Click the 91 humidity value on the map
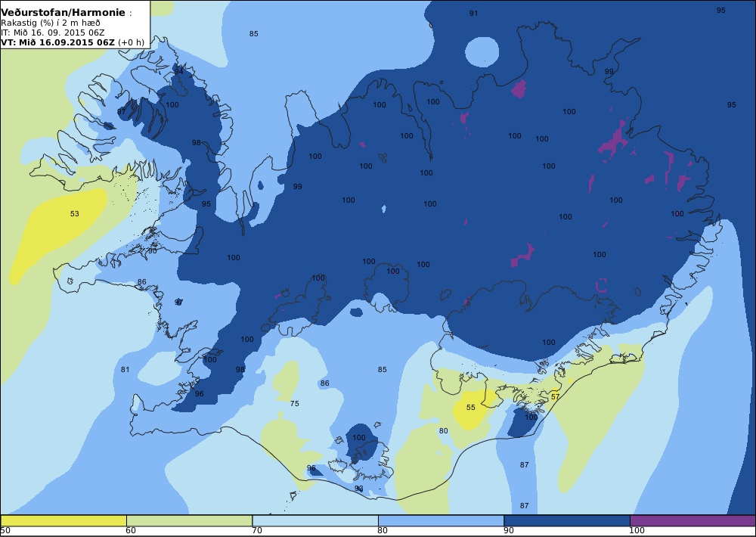Screen dimensions: 756x537 point(473,14)
